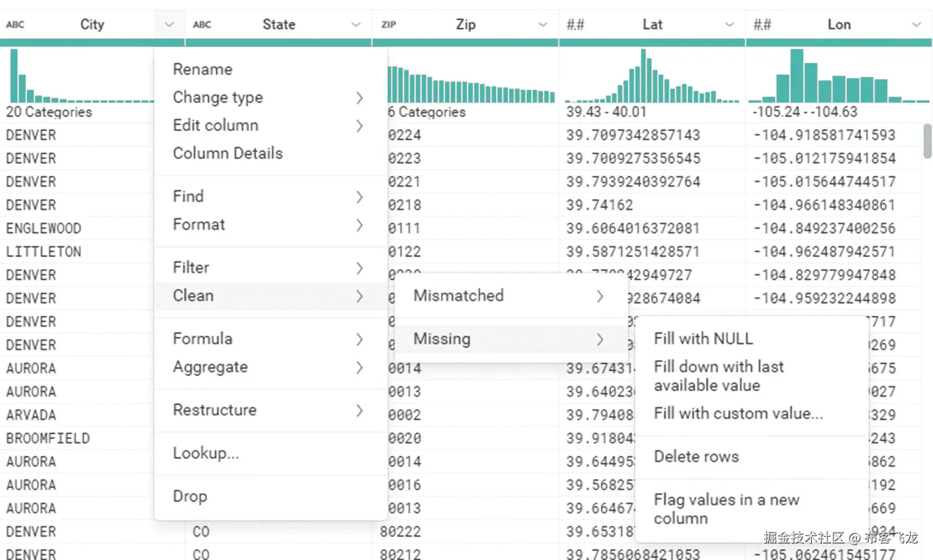The image size is (933, 560).
Task: Open Lookup from the column menu
Action: [x=206, y=453]
